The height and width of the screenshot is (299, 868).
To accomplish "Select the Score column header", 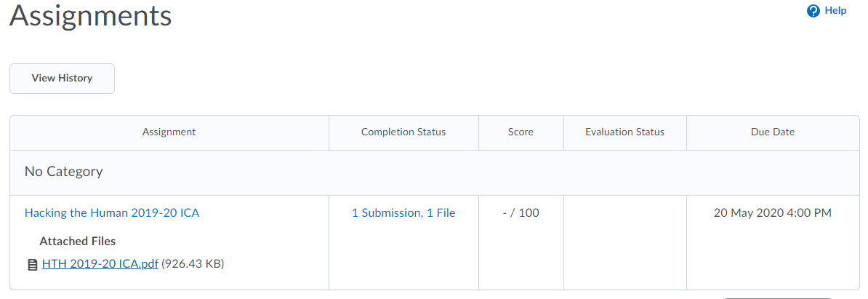I will 521,132.
